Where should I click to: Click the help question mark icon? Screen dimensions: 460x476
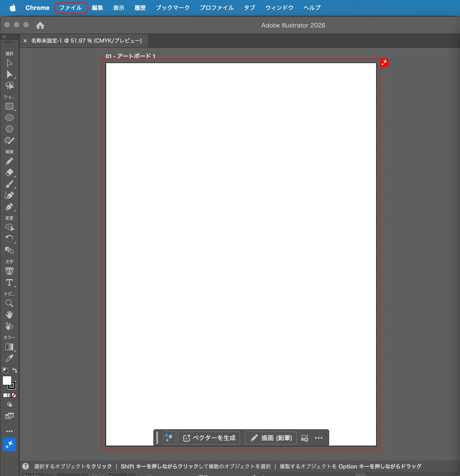(26, 466)
